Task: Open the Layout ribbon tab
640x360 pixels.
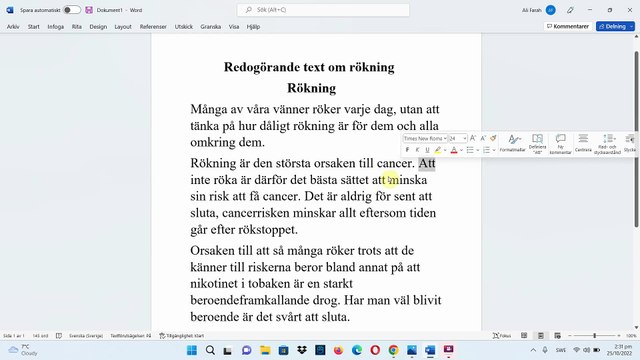Action: (123, 27)
